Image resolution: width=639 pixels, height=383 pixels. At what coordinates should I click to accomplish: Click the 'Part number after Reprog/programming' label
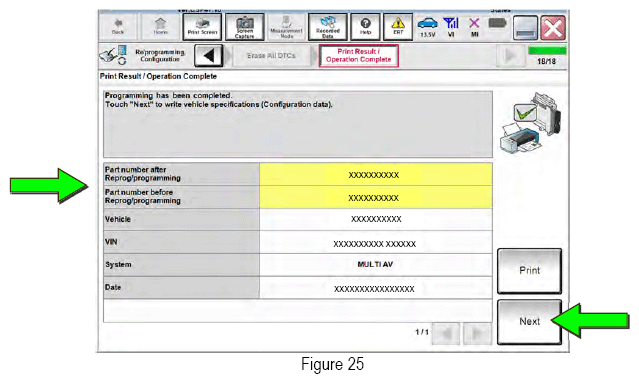[x=143, y=174]
